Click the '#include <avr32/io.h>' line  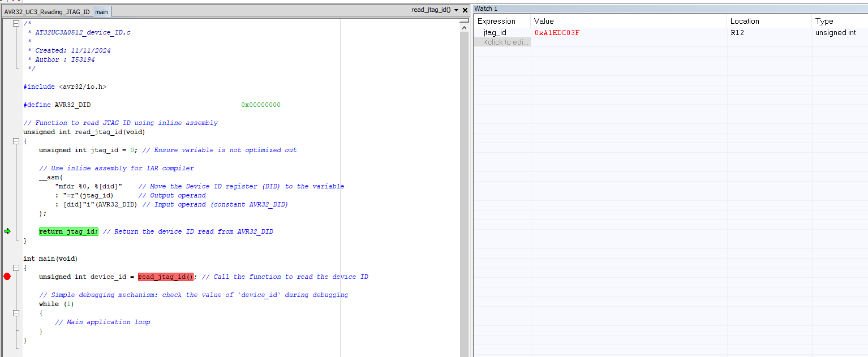pos(65,87)
